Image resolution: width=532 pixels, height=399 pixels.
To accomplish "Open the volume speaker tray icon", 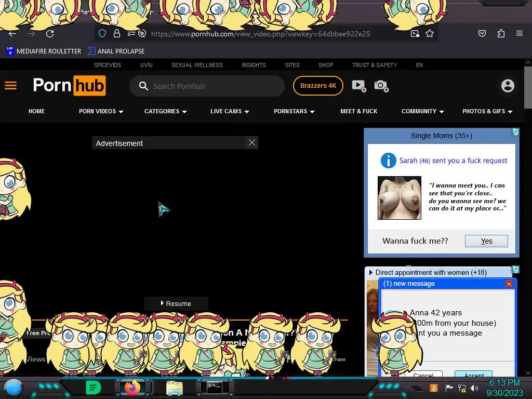I will click(x=474, y=388).
